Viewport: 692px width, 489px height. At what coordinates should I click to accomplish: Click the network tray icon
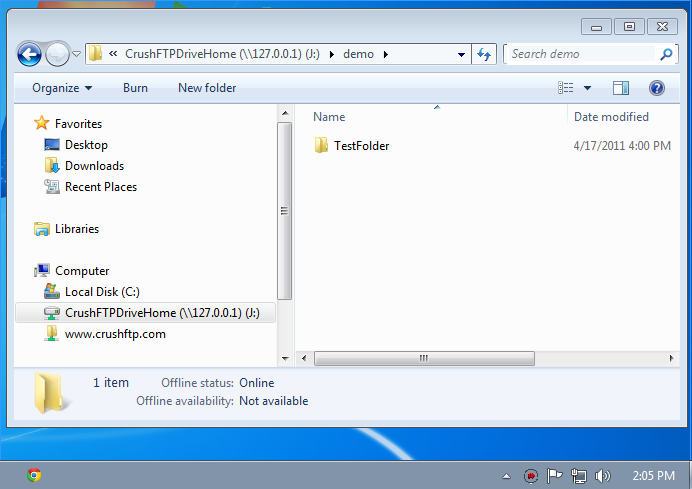tap(579, 476)
